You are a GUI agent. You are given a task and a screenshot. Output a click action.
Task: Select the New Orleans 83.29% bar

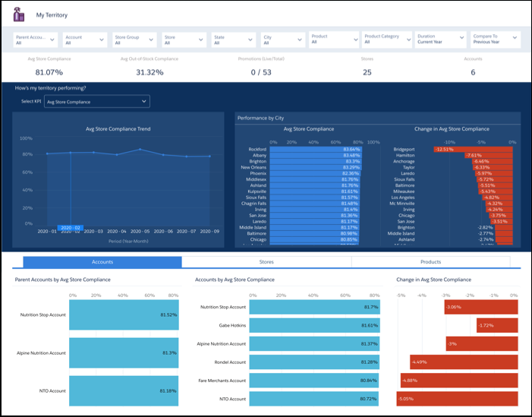(x=316, y=167)
